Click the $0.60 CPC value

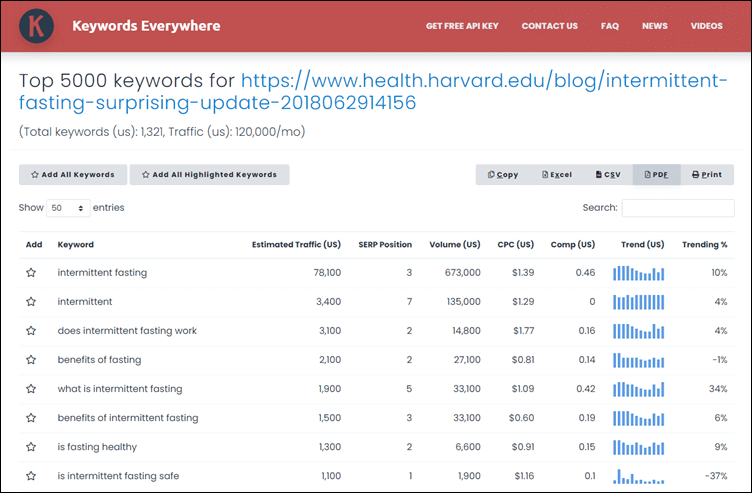click(x=521, y=418)
